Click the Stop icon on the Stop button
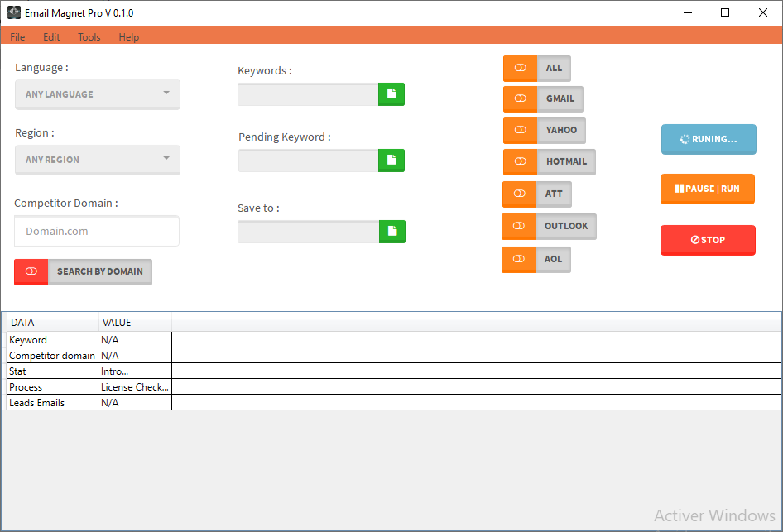Image resolution: width=783 pixels, height=532 pixels. (x=680, y=240)
